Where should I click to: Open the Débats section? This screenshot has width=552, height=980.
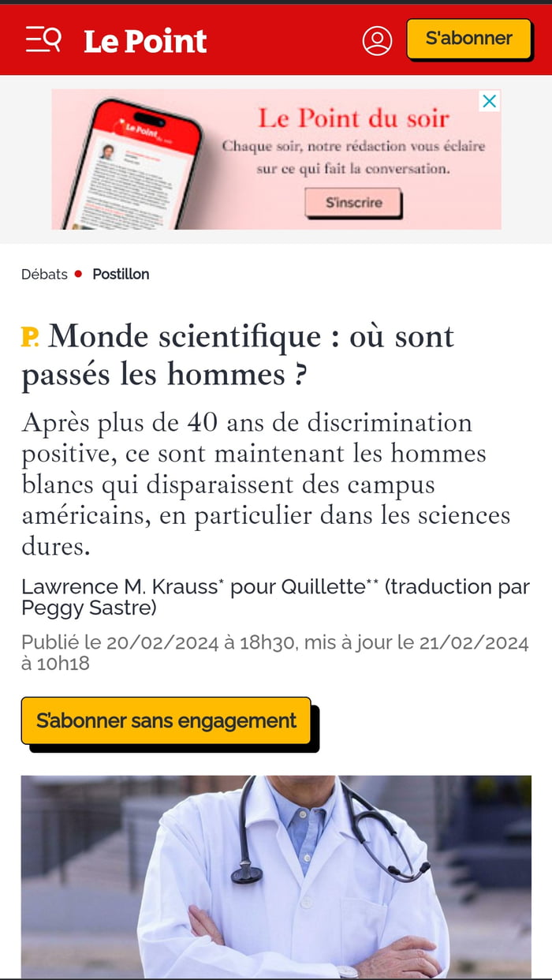43,274
